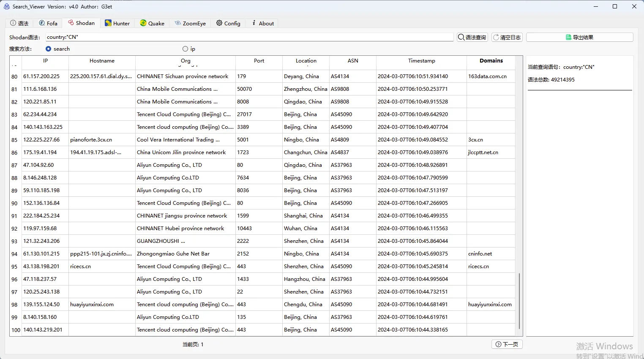Select the search radio option
This screenshot has height=359, width=644.
pyautogui.click(x=57, y=49)
